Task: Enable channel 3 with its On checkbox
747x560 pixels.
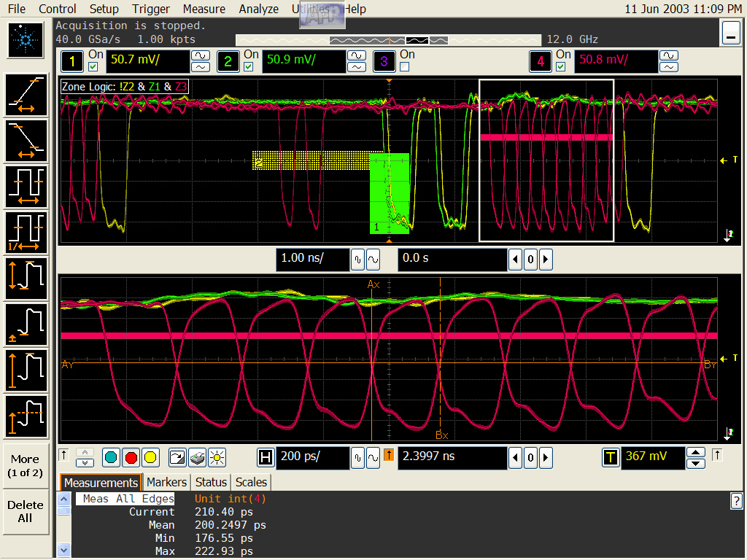Action: [x=405, y=67]
